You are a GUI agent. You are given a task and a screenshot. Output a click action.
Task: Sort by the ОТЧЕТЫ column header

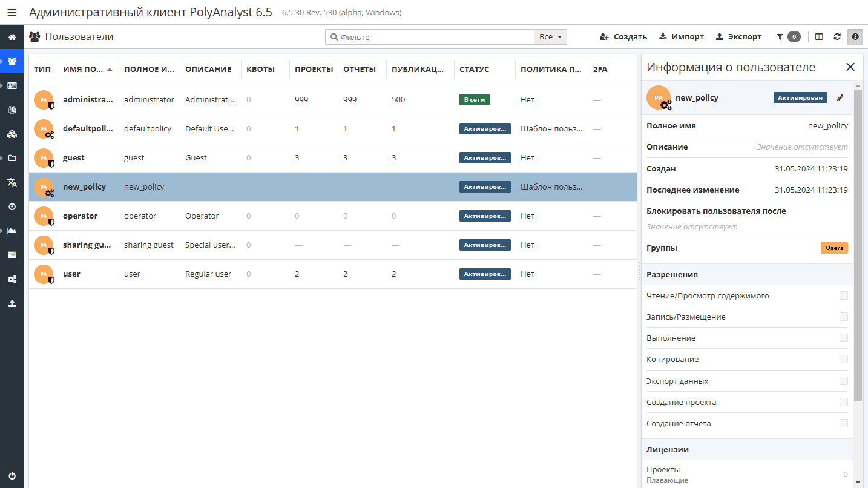pos(362,69)
